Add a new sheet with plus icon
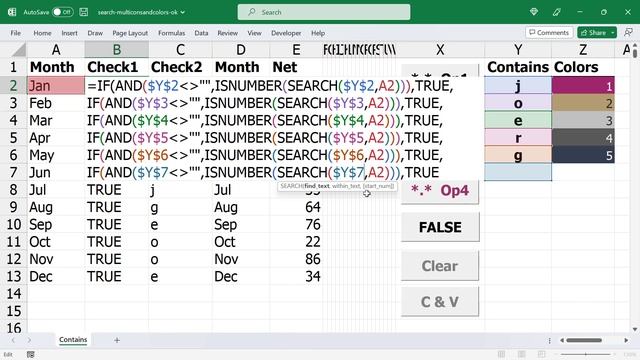Image resolution: width=640 pixels, height=360 pixels. point(117,340)
